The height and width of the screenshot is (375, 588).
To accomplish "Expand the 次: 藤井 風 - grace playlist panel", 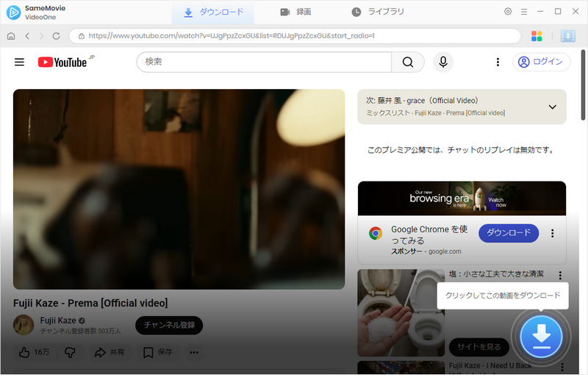I will [553, 107].
